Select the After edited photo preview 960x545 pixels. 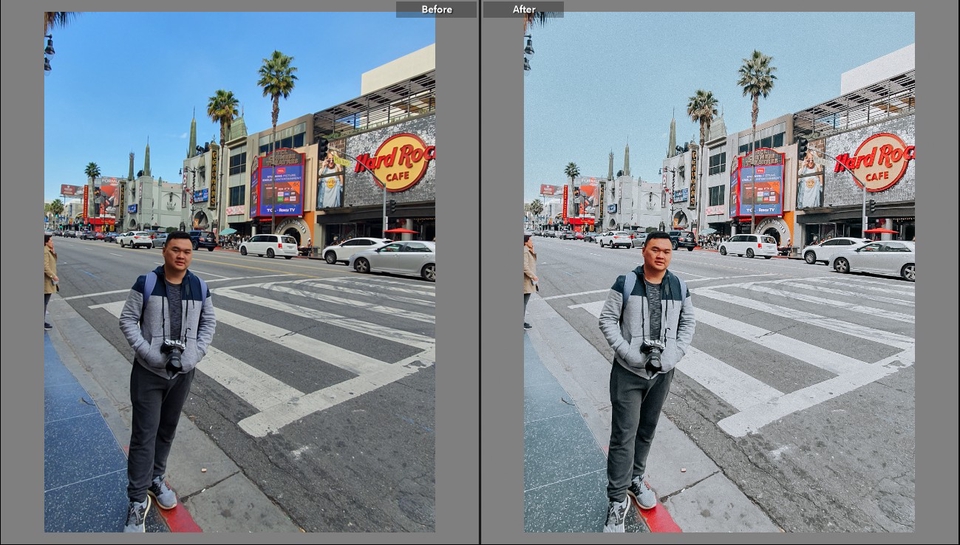[719, 272]
